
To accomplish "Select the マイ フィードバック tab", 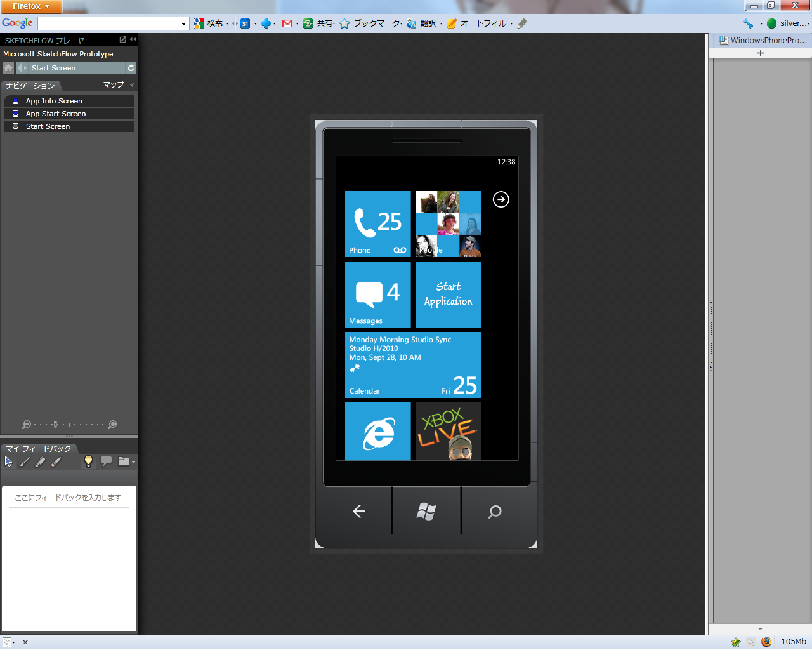I will (38, 449).
